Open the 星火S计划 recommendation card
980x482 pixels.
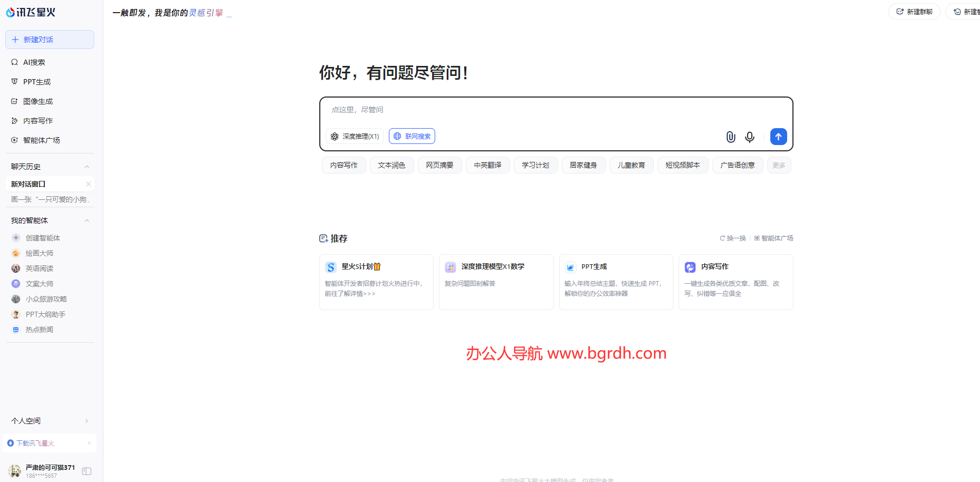click(x=376, y=282)
